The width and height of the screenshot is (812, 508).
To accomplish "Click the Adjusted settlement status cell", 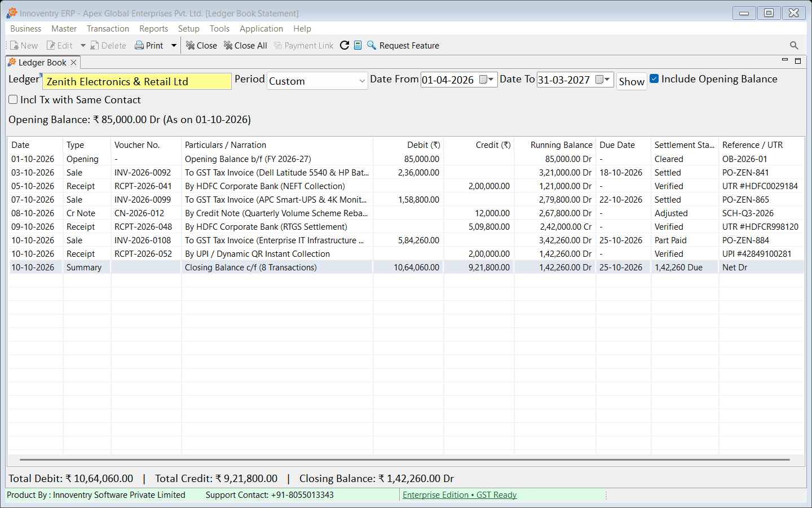I will coord(685,213).
